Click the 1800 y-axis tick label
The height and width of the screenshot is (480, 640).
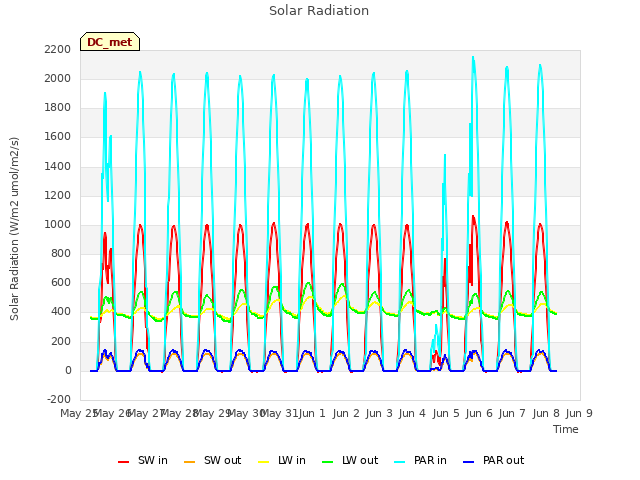tap(58, 108)
